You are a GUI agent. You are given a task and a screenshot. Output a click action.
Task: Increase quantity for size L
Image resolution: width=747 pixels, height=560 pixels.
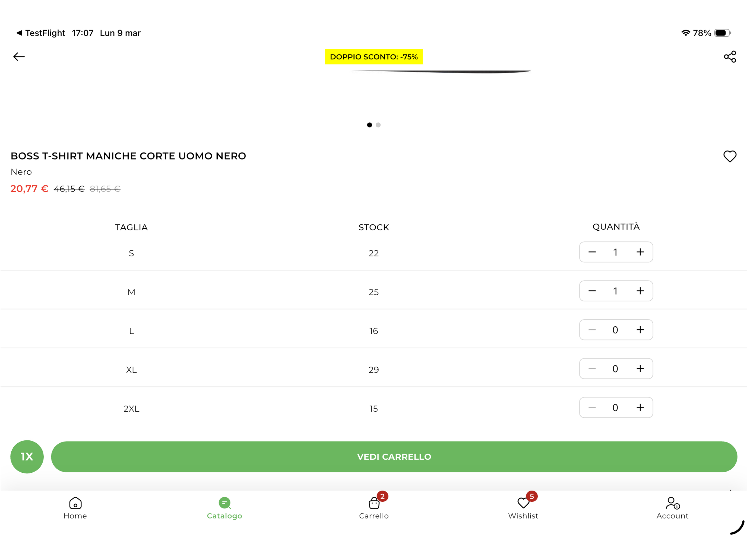point(640,330)
